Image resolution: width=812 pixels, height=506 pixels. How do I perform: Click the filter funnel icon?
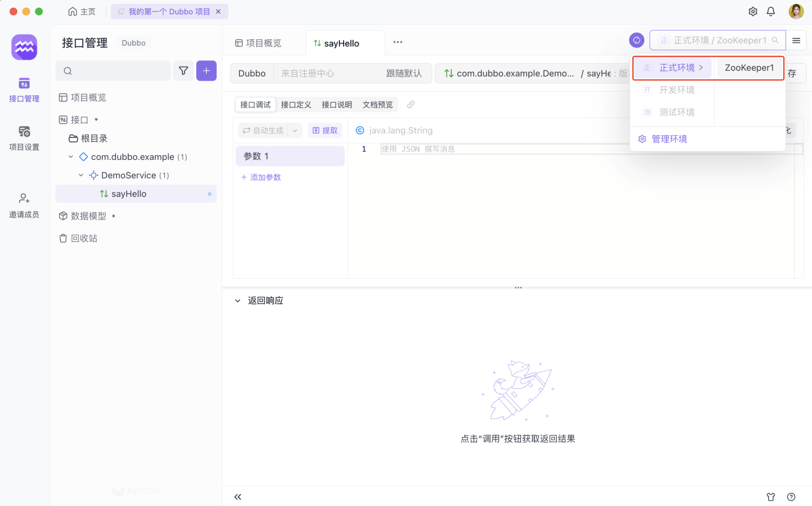[x=183, y=71]
